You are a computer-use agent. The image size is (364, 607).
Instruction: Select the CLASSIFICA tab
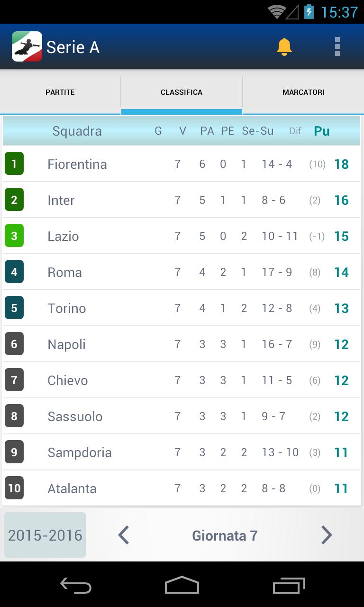(x=182, y=92)
